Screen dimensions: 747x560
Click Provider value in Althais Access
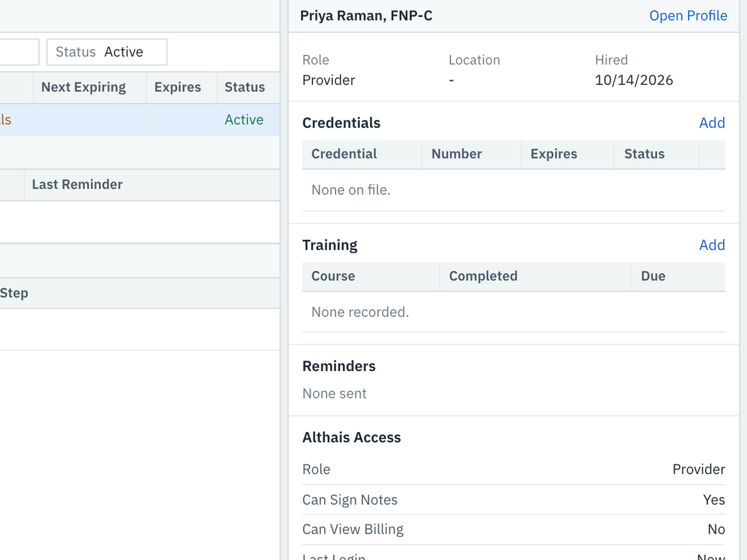click(698, 469)
